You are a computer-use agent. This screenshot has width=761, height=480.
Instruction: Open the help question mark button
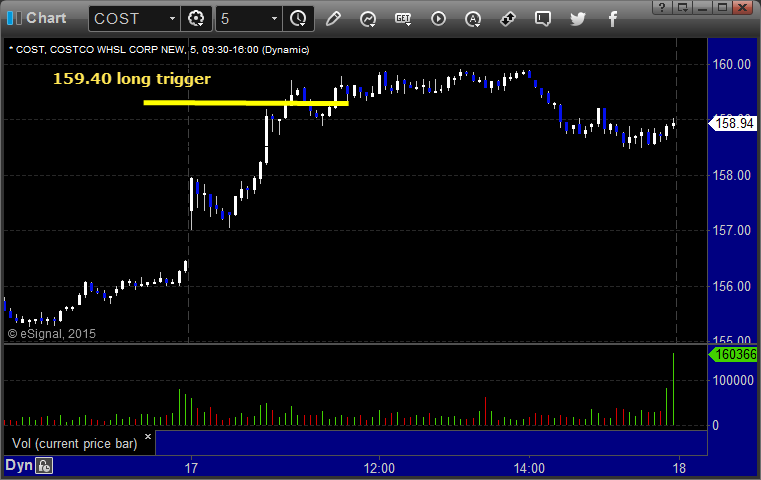coord(662,7)
